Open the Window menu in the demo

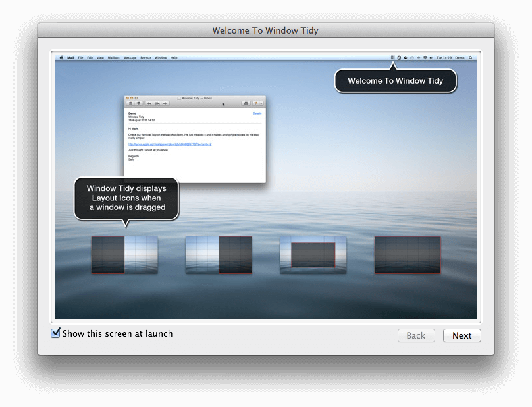coord(161,58)
